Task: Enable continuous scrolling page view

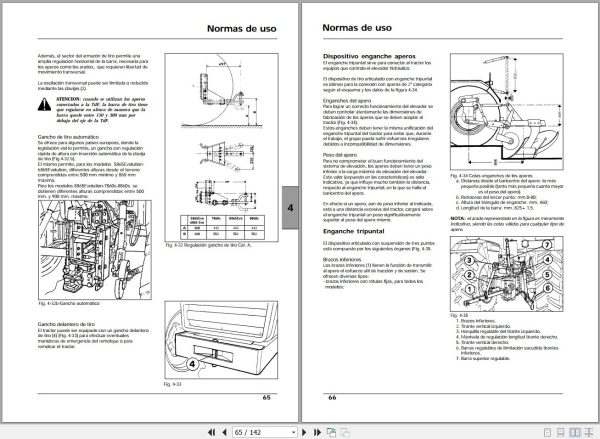Action: click(x=561, y=432)
